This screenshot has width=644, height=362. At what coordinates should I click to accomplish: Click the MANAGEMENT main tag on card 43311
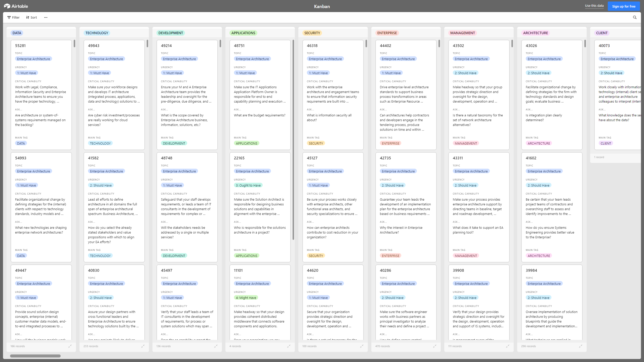pyautogui.click(x=466, y=256)
